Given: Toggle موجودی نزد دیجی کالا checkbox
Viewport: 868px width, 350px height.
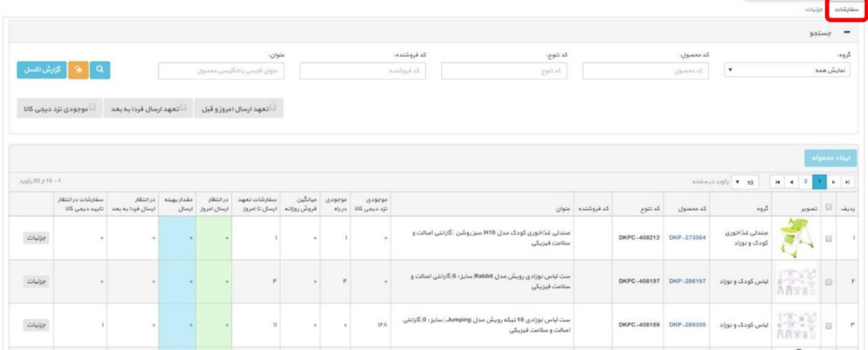Looking at the screenshot, I should pos(92,107).
